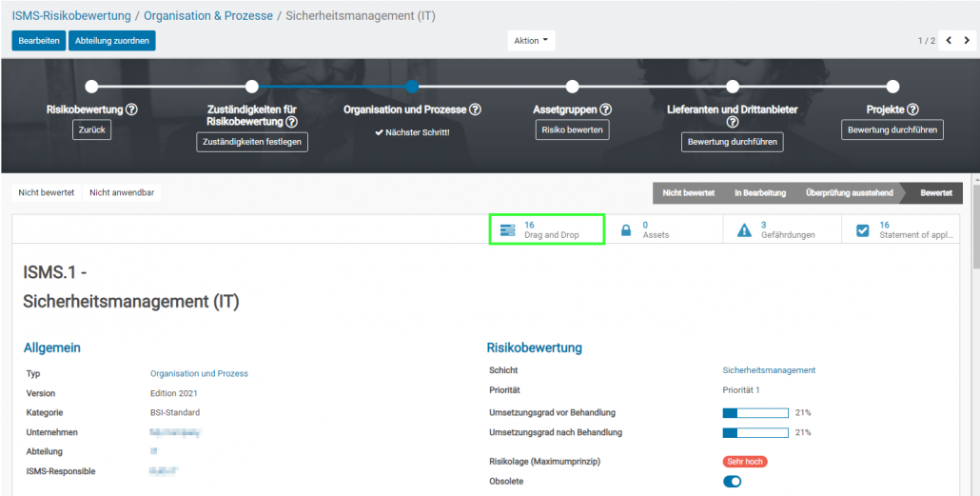Viewport: 980px width, 496px height.
Task: Open Statement of applicability checkmark icon
Action: click(x=862, y=230)
